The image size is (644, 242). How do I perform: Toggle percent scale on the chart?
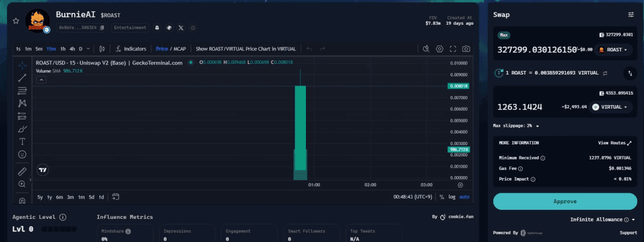(442, 197)
